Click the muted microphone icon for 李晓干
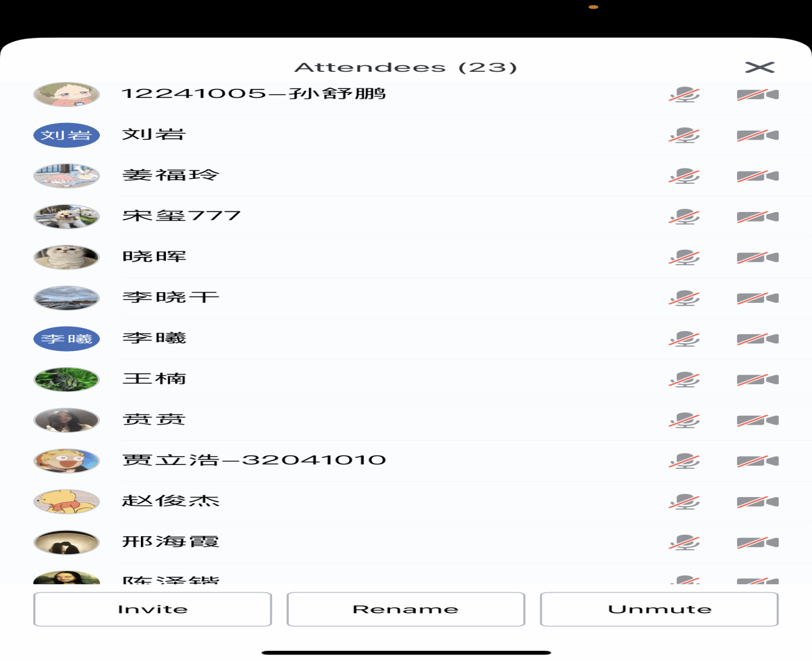Screen dimensions: 812x661 (684, 298)
